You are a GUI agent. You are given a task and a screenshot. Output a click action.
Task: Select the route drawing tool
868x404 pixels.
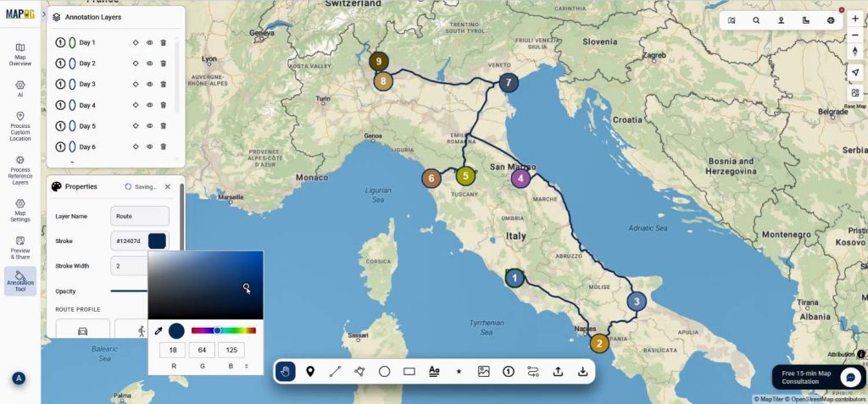[533, 371]
